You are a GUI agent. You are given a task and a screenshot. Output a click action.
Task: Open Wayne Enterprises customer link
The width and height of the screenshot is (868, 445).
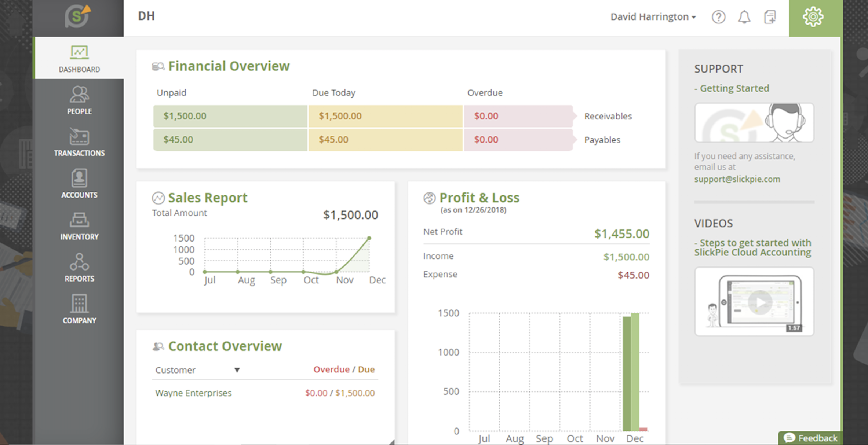click(x=193, y=393)
